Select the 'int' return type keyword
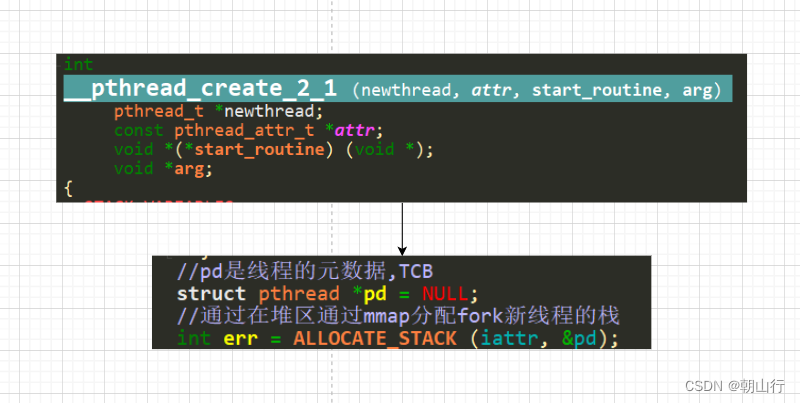Viewport: 800px width, 403px height. 79,65
